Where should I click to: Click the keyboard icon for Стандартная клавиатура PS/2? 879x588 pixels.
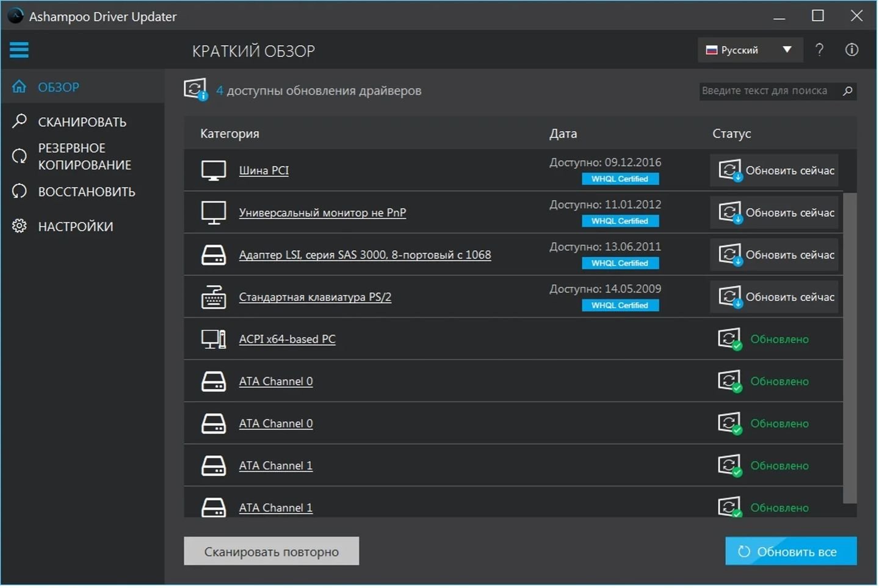[x=214, y=297]
